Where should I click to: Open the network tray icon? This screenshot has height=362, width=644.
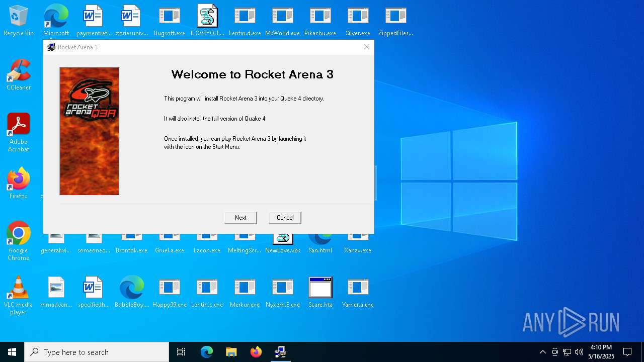[567, 352]
